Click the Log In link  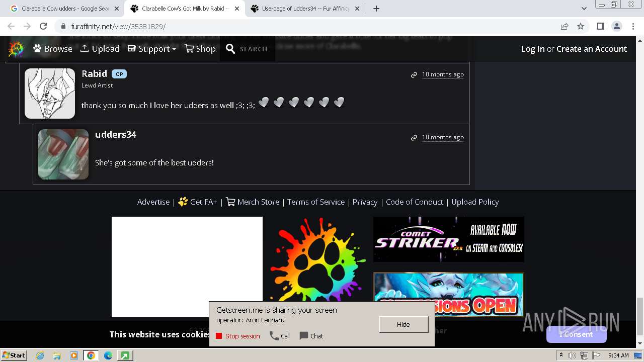point(533,49)
